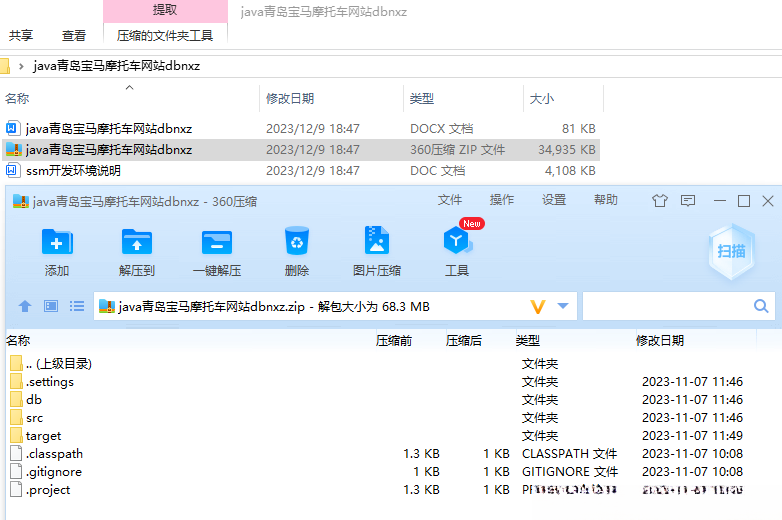The height and width of the screenshot is (520, 782).
Task: Click the 扫描 (scan) hexagon button
Action: (731, 251)
